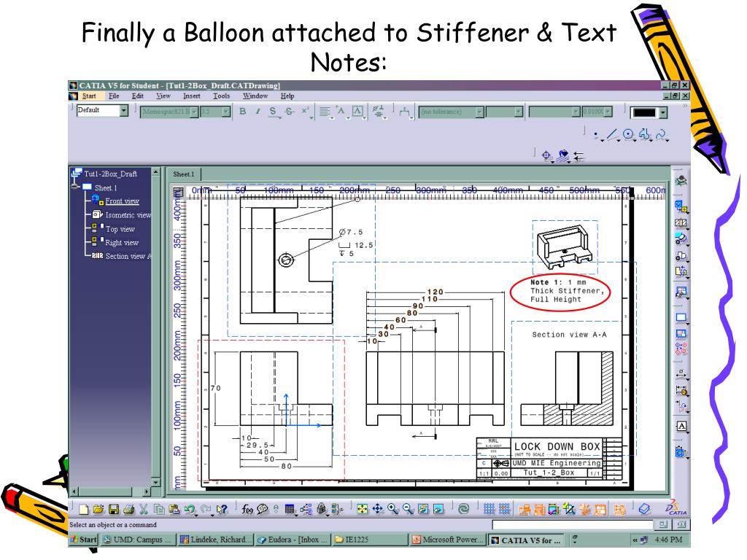Open the Monospac821 font name dropdown
The width and height of the screenshot is (747, 560).
point(194,112)
